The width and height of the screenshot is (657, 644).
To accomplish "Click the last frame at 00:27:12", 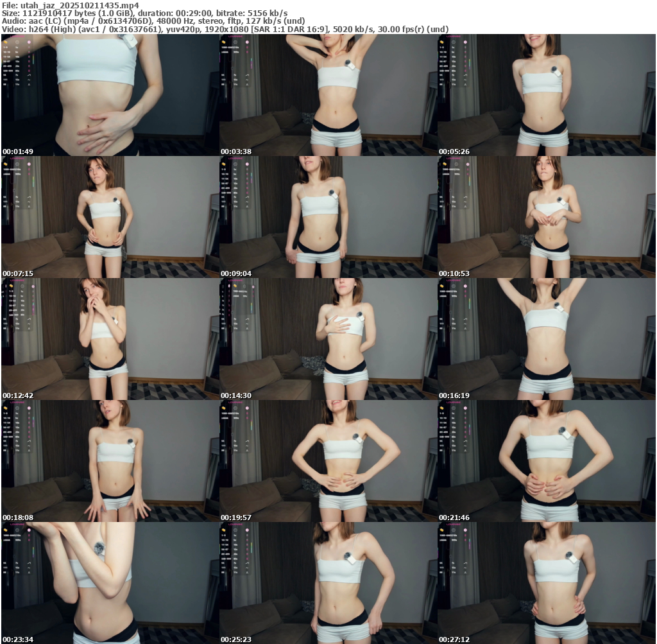I will click(x=547, y=583).
